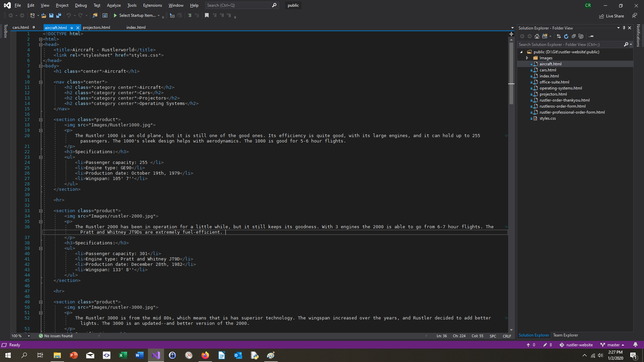Screen dimensions: 644x362
Task: Click the aircraft.html file in Solution Explorer
Action: (x=550, y=64)
